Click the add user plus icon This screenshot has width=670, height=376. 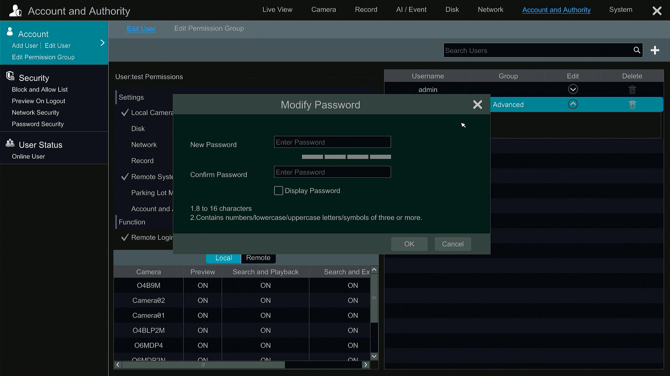coord(655,50)
